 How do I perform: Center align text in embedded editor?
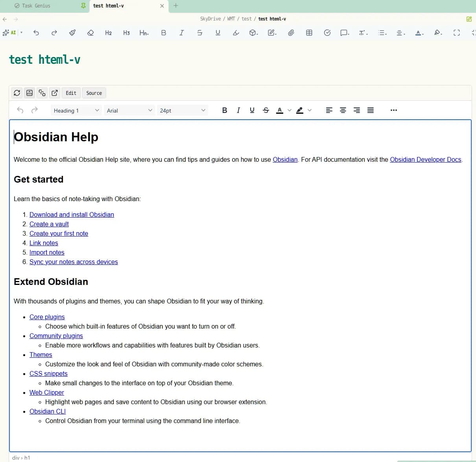pyautogui.click(x=343, y=110)
